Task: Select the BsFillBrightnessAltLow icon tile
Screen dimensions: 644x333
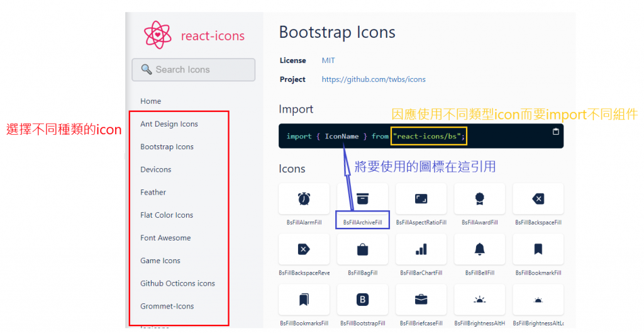Action: tap(538, 300)
